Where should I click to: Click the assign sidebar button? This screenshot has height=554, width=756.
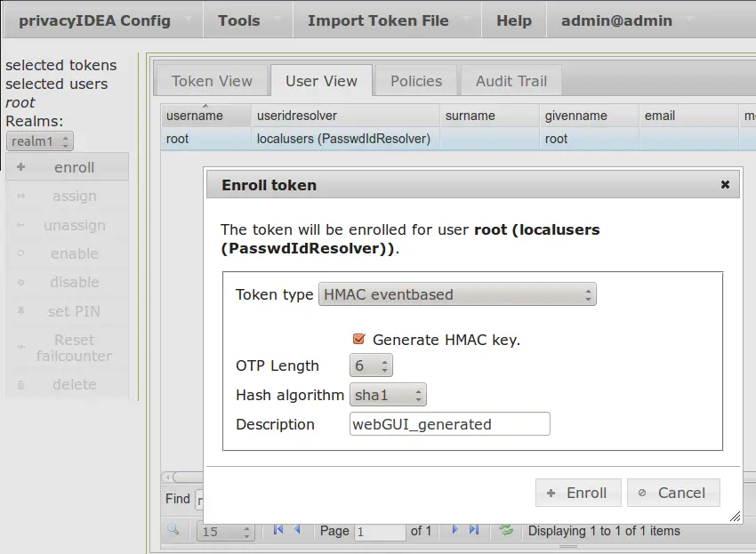click(x=67, y=197)
